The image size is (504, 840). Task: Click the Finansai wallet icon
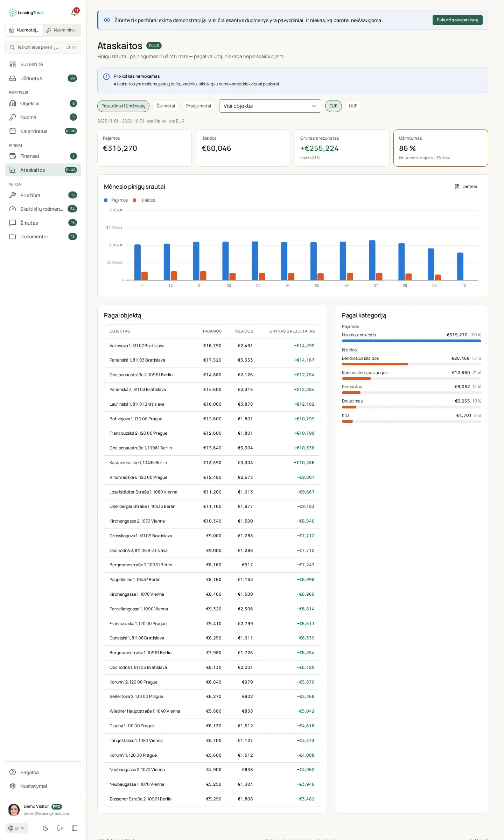[13, 156]
